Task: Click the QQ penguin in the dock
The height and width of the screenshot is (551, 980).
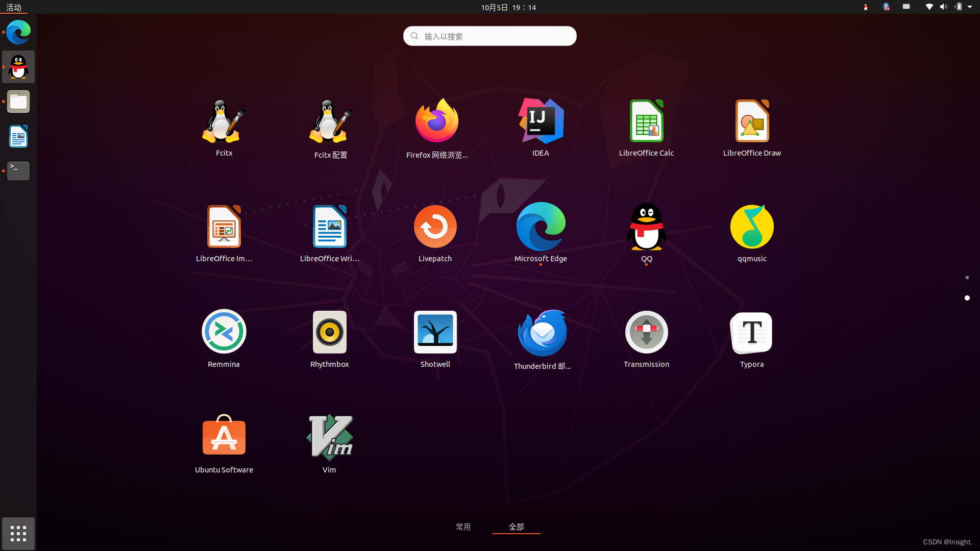Action: (x=18, y=67)
